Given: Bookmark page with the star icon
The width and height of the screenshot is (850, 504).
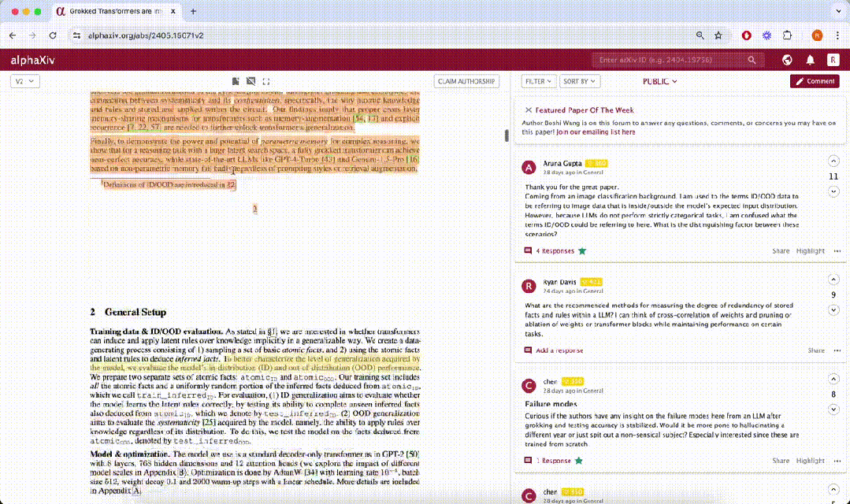Looking at the screenshot, I should pos(718,35).
